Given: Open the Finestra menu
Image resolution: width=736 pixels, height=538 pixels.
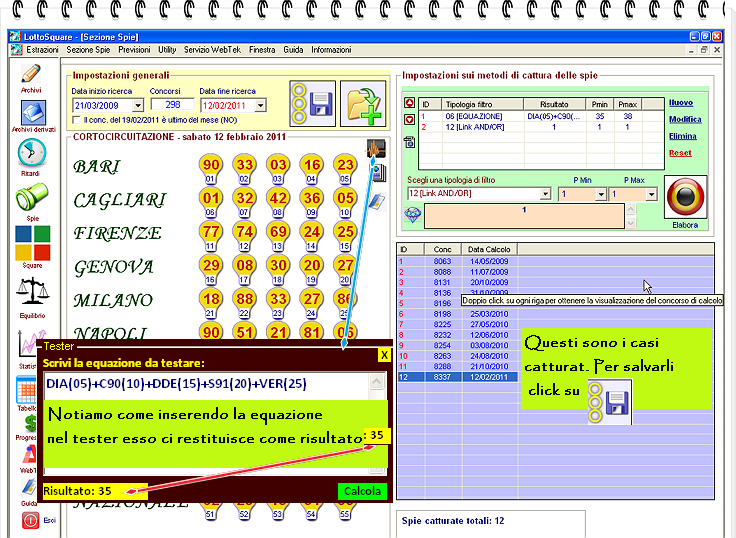Looking at the screenshot, I should pos(262,50).
